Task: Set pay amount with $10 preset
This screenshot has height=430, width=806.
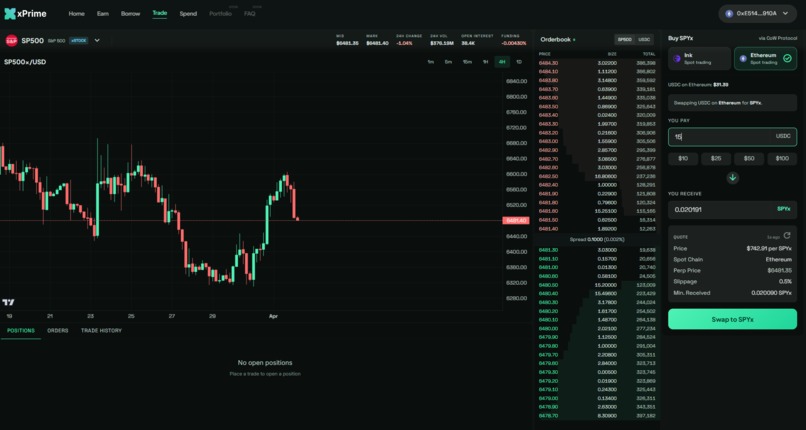Action: click(683, 159)
